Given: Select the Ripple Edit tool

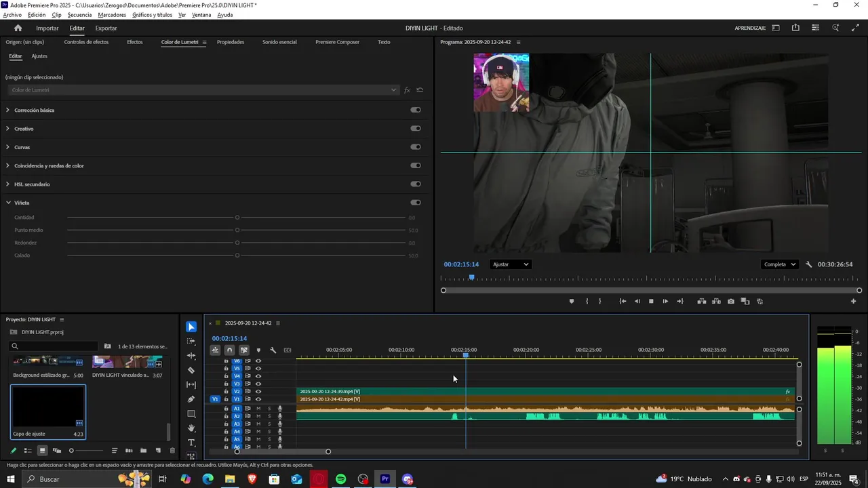Looking at the screenshot, I should point(191,356).
